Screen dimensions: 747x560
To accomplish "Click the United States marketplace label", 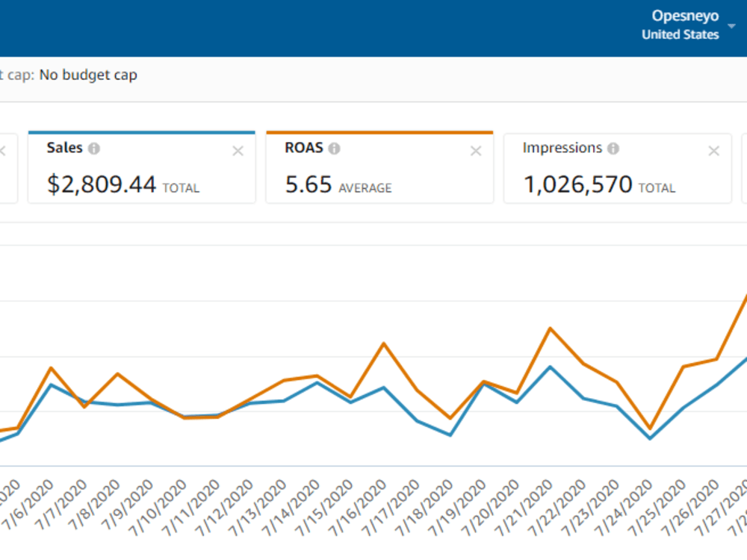I will click(680, 35).
